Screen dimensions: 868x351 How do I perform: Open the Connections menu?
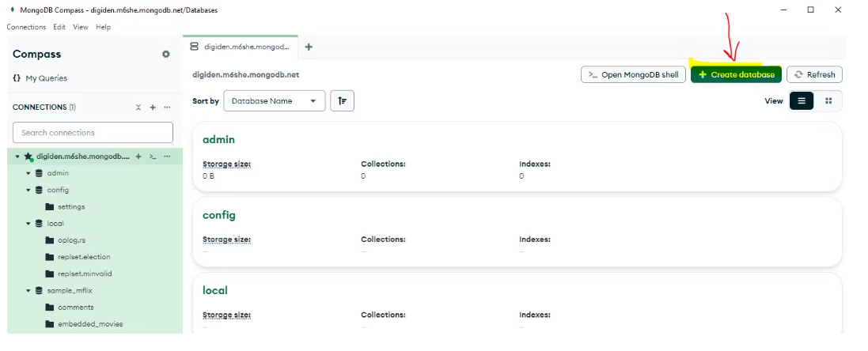[x=26, y=27]
